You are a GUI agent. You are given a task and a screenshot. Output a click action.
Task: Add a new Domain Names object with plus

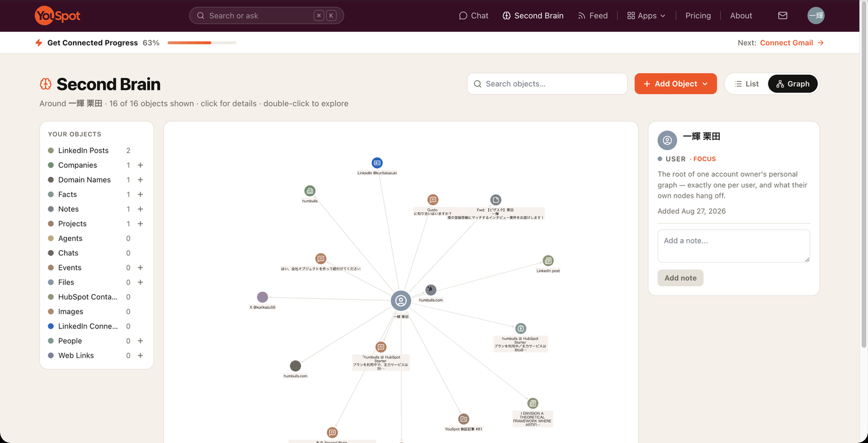click(x=140, y=180)
